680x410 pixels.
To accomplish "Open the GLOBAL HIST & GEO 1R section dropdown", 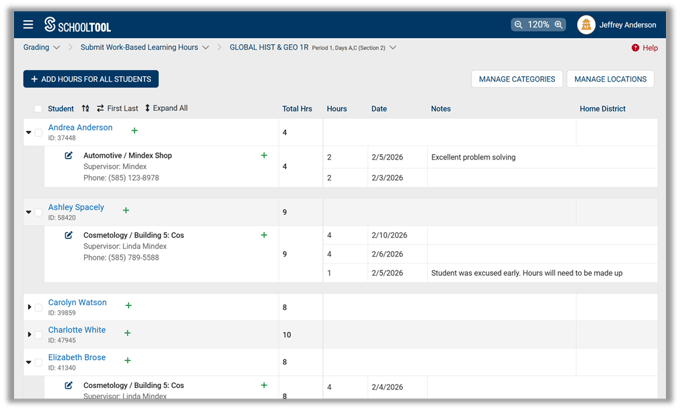I will coord(393,47).
